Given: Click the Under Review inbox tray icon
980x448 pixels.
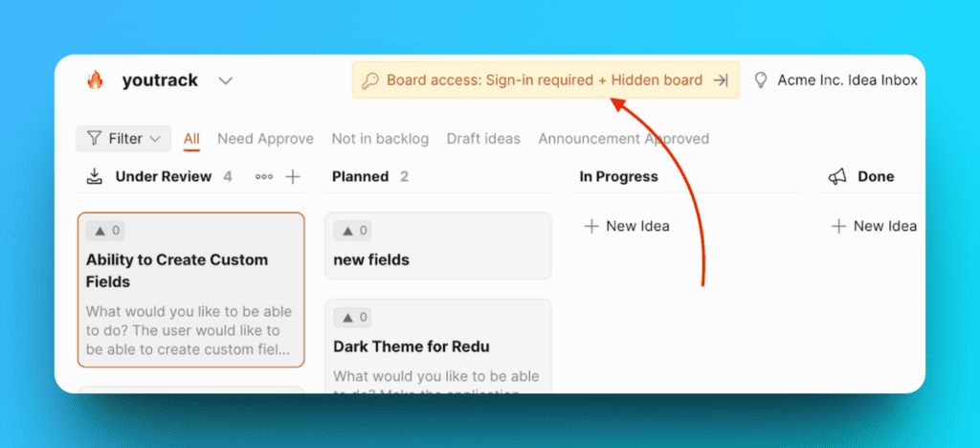Looking at the screenshot, I should 94,176.
